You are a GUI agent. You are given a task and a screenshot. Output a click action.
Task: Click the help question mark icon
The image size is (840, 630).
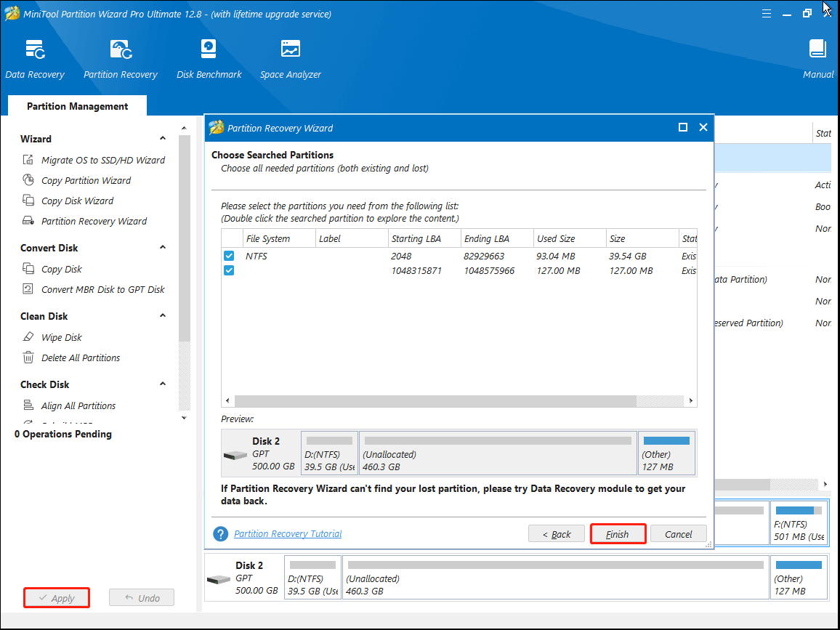[x=220, y=533]
